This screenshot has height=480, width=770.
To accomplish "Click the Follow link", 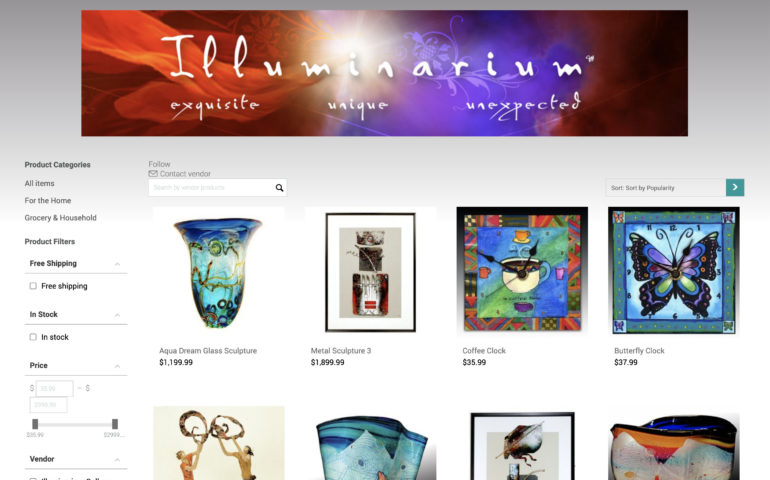I will point(159,164).
